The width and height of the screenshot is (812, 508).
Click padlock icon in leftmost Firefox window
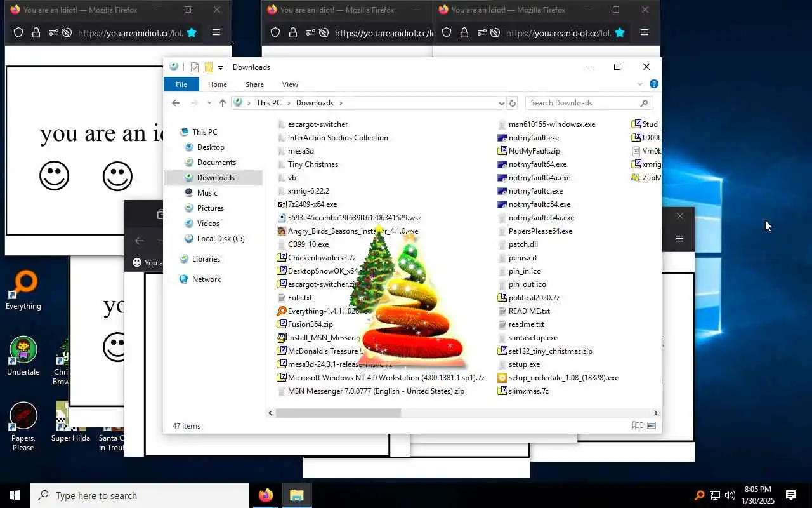(36, 33)
